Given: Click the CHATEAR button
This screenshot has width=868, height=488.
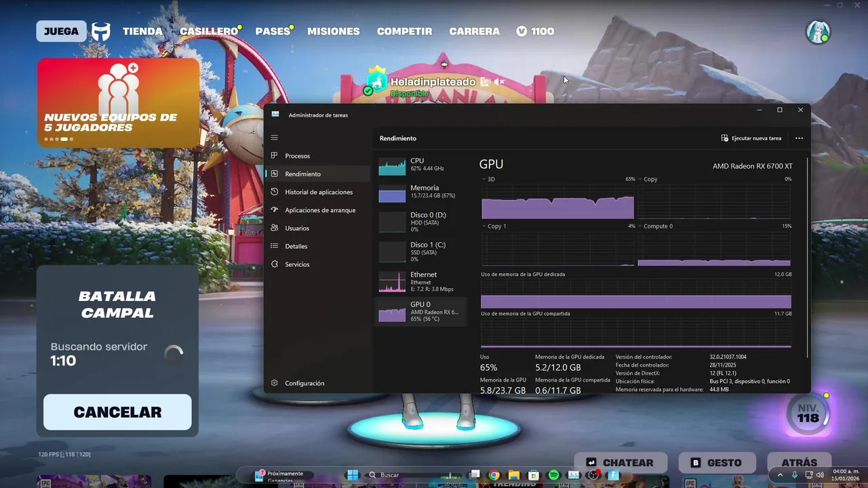Looking at the screenshot, I should 620,463.
